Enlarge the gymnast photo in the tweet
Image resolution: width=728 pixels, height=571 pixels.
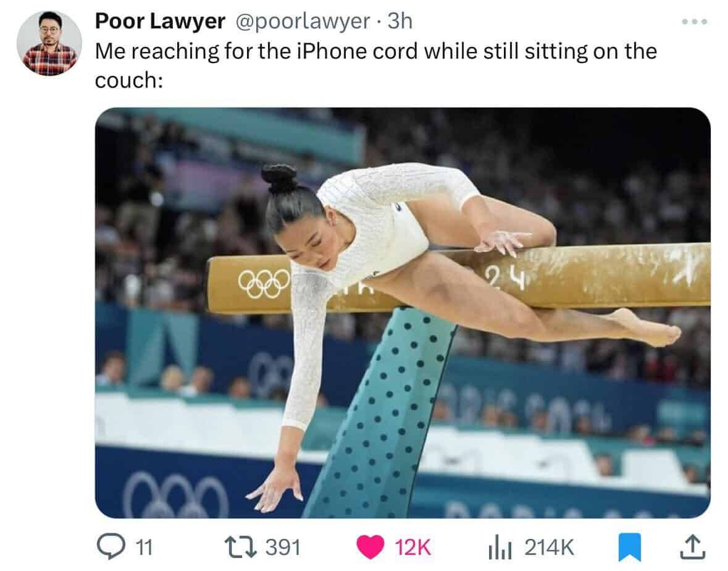tap(403, 313)
